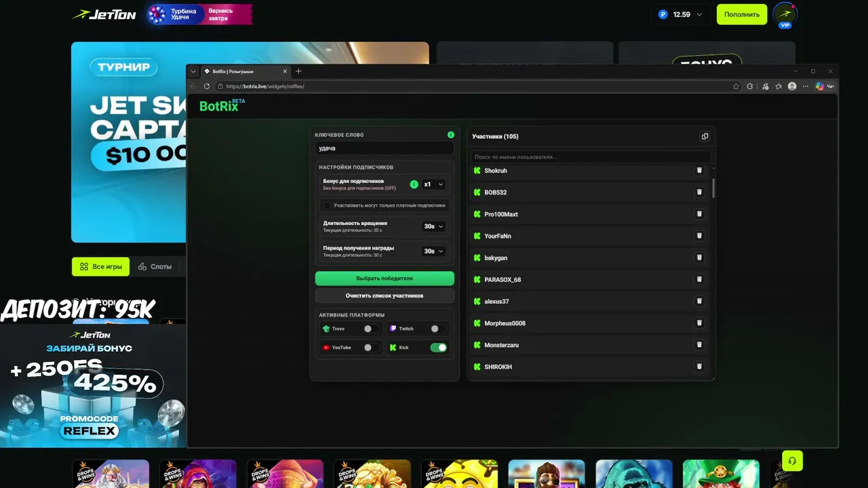The width and height of the screenshot is (868, 488).
Task: Open the browser profile avatar
Action: coord(792,86)
